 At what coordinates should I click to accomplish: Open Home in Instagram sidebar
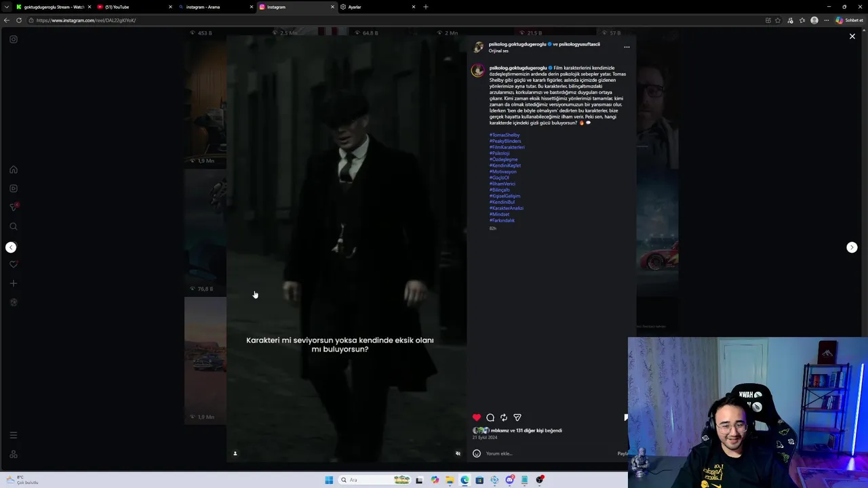point(14,169)
